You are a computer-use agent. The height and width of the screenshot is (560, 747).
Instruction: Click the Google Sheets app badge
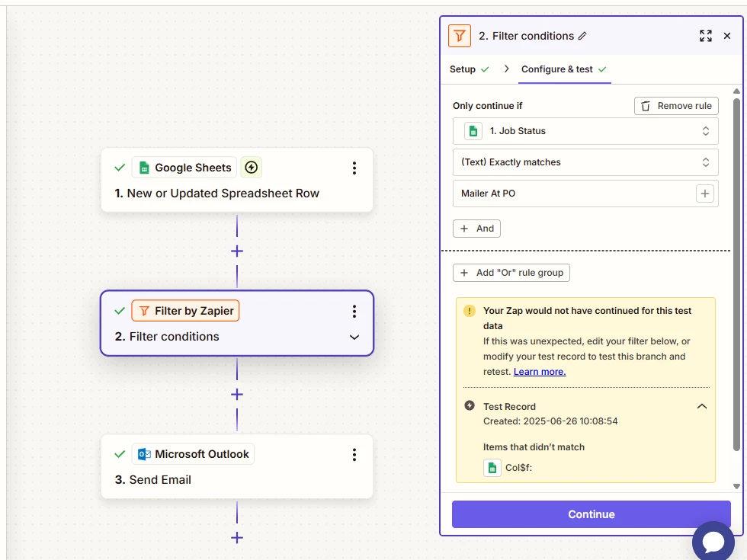184,168
